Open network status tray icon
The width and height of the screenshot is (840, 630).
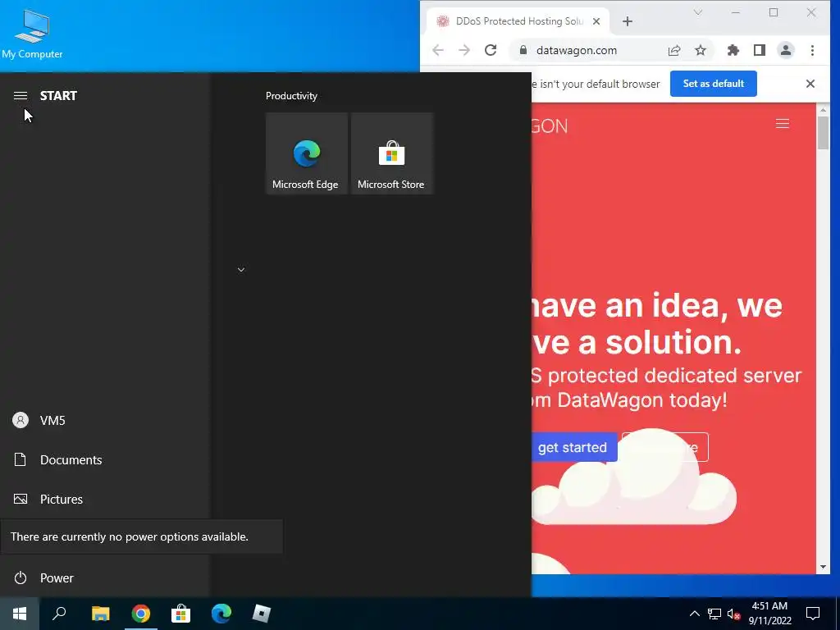tap(714, 614)
